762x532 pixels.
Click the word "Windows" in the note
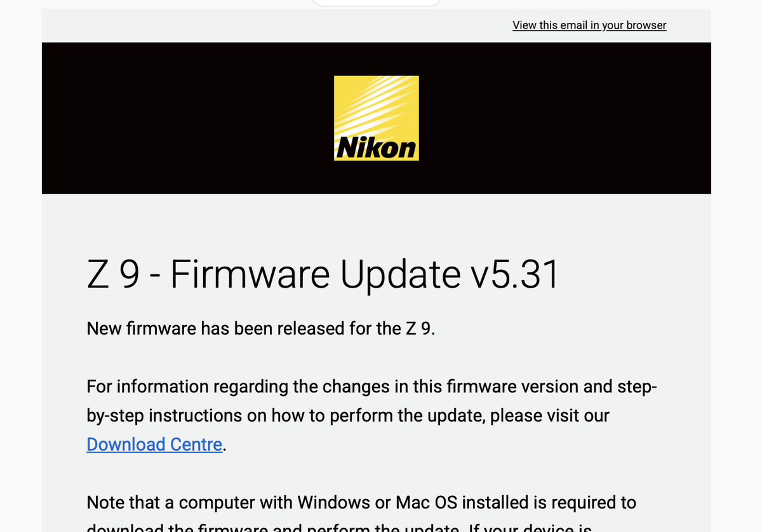[333, 503]
